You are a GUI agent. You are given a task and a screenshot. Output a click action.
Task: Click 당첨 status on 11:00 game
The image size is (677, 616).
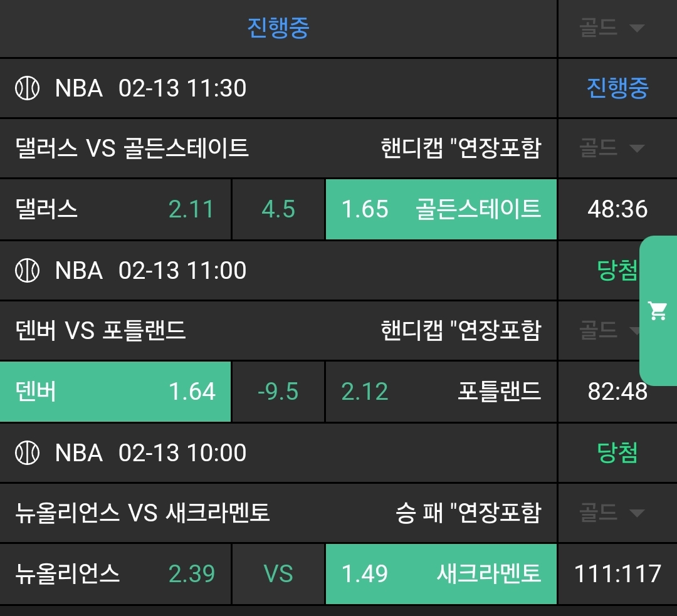[x=617, y=271]
